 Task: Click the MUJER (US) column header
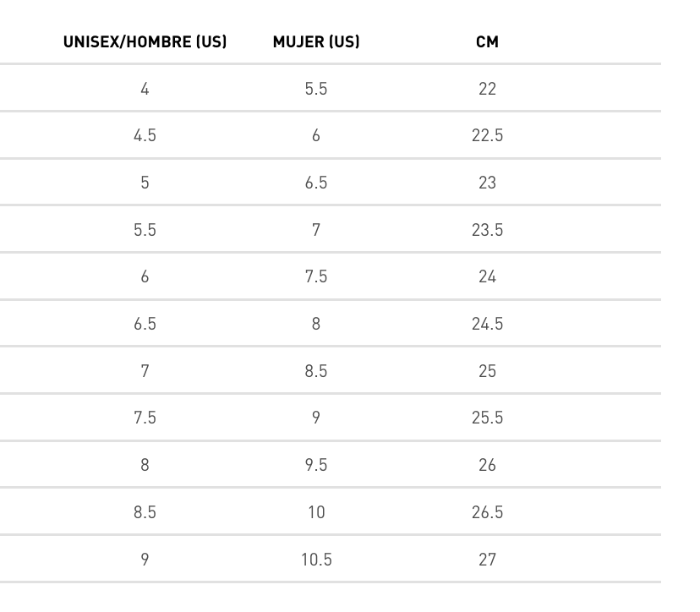tap(316, 41)
